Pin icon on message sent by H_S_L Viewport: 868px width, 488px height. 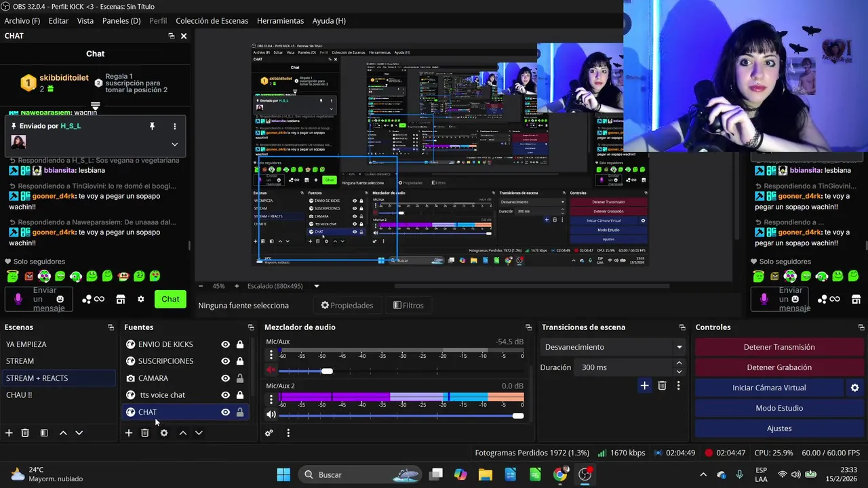pos(152,126)
